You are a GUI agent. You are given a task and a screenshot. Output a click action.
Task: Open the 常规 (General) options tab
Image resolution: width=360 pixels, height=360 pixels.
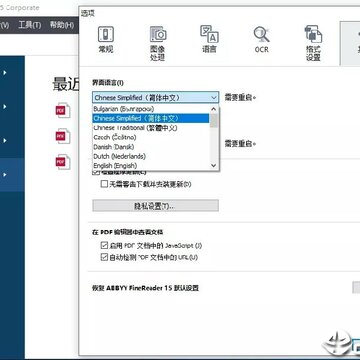pyautogui.click(x=106, y=40)
